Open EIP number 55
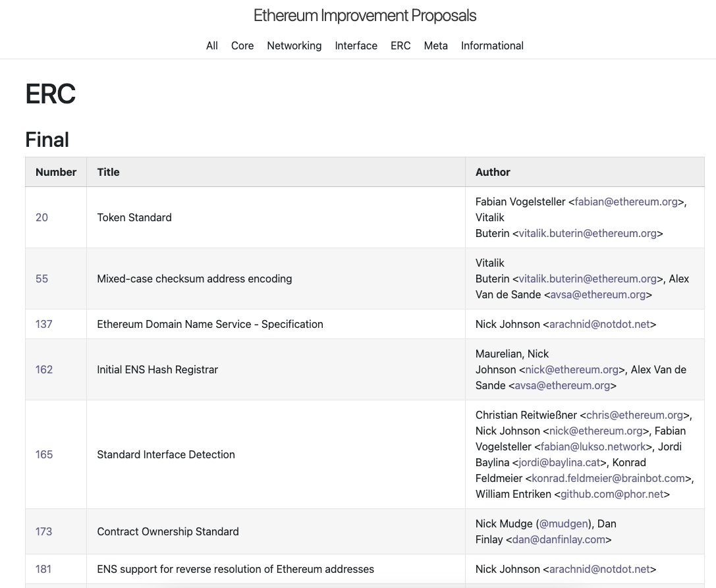 (x=42, y=279)
